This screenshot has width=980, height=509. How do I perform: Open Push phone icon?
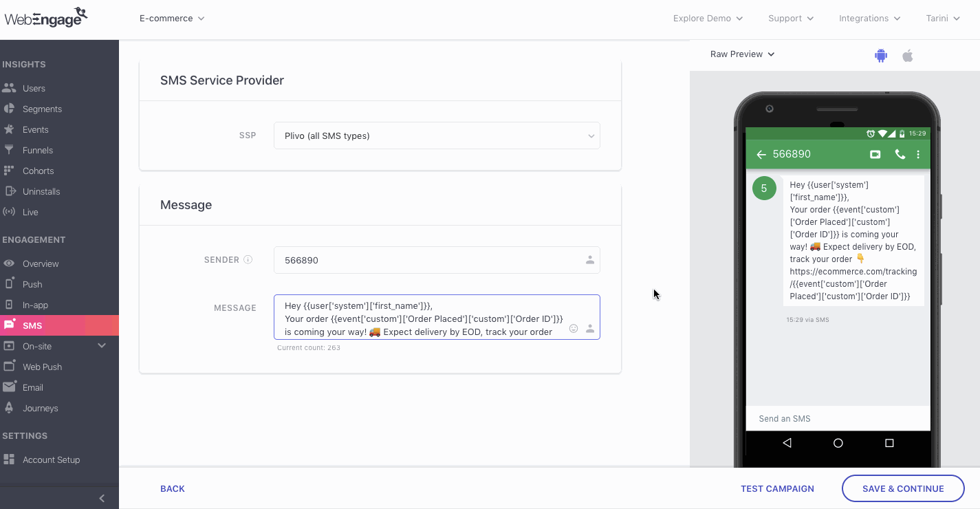[9, 284]
